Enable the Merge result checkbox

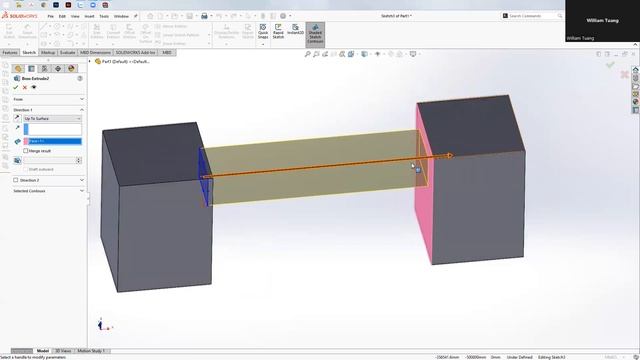tap(26, 151)
